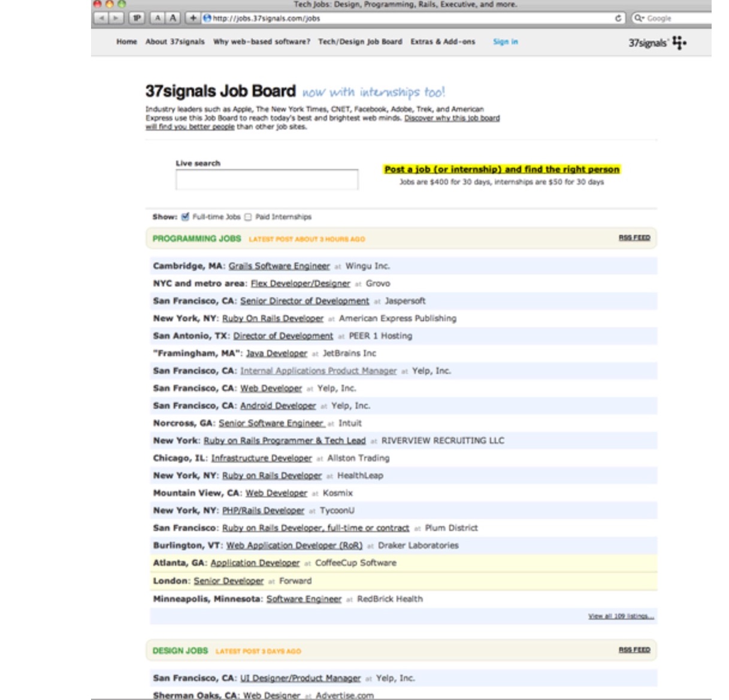Click the Sign in link
The width and height of the screenshot is (729, 700).
click(506, 42)
